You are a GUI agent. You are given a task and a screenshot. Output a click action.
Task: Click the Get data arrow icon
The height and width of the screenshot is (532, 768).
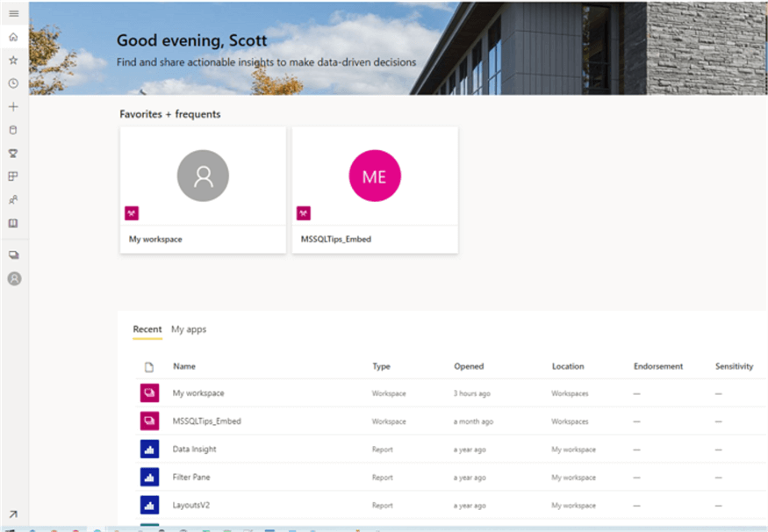point(13,514)
